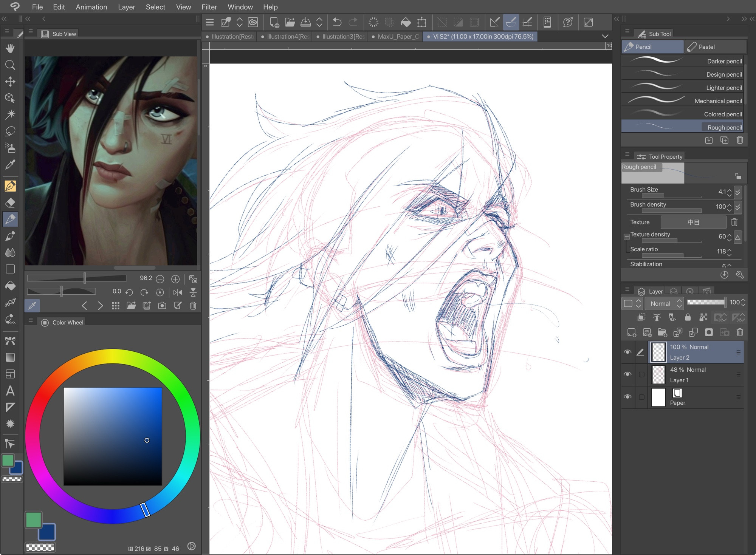Screen dimensions: 756x555
Task: Duplicate sub tool icon in Sub Tool panel
Action: pyautogui.click(x=724, y=140)
